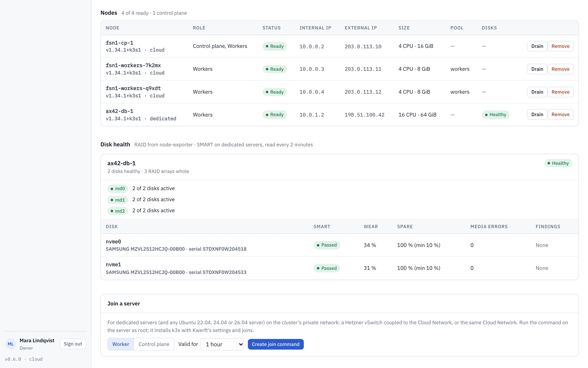The width and height of the screenshot is (588, 368).
Task: Drain the ax42-db-1 node
Action: coord(537,115)
